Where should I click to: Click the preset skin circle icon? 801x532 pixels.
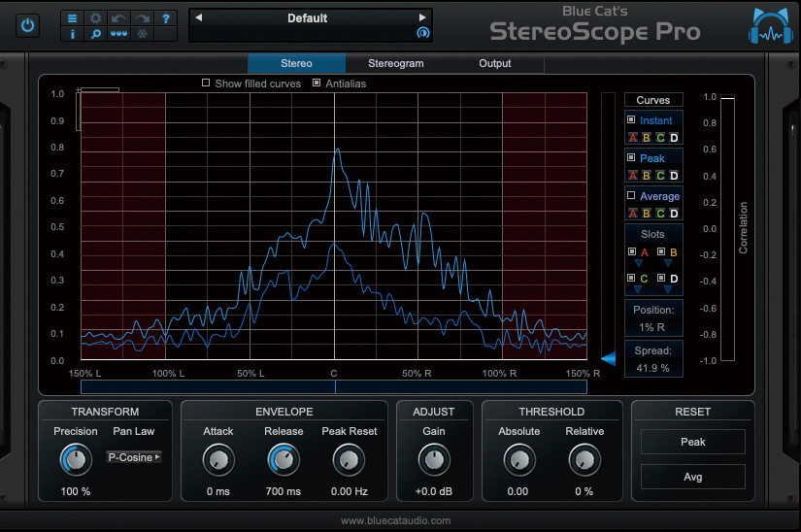[423, 33]
